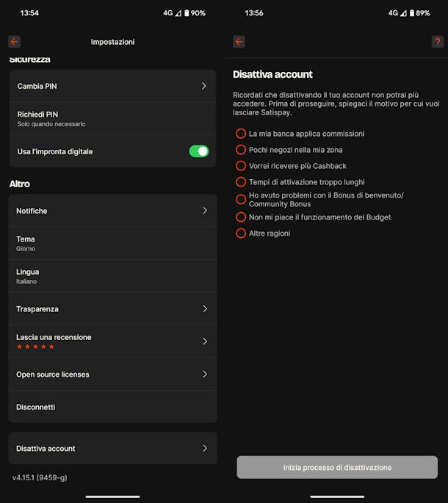Open Cambia PIN chevron

pyautogui.click(x=203, y=86)
